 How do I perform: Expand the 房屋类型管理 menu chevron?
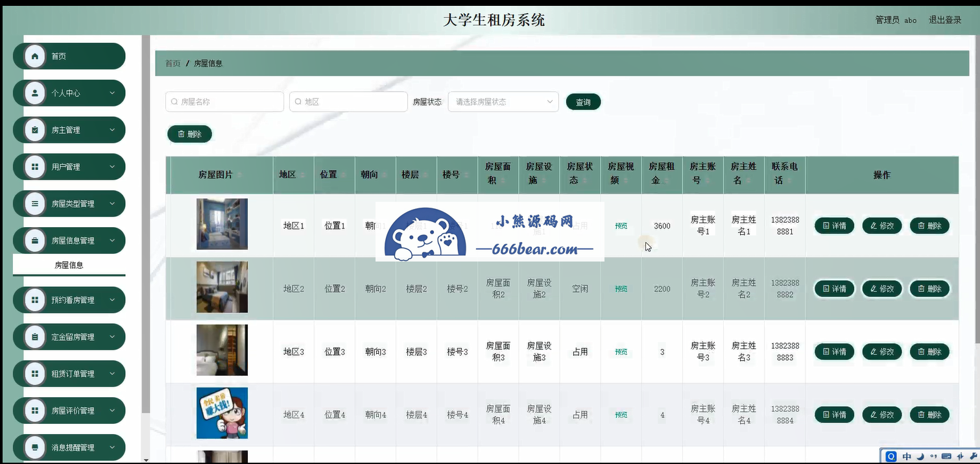[112, 204]
